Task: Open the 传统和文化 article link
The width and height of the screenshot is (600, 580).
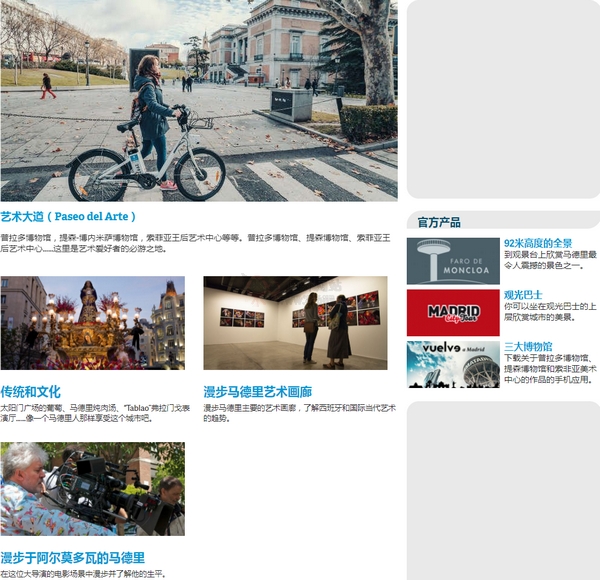Action: [x=30, y=392]
